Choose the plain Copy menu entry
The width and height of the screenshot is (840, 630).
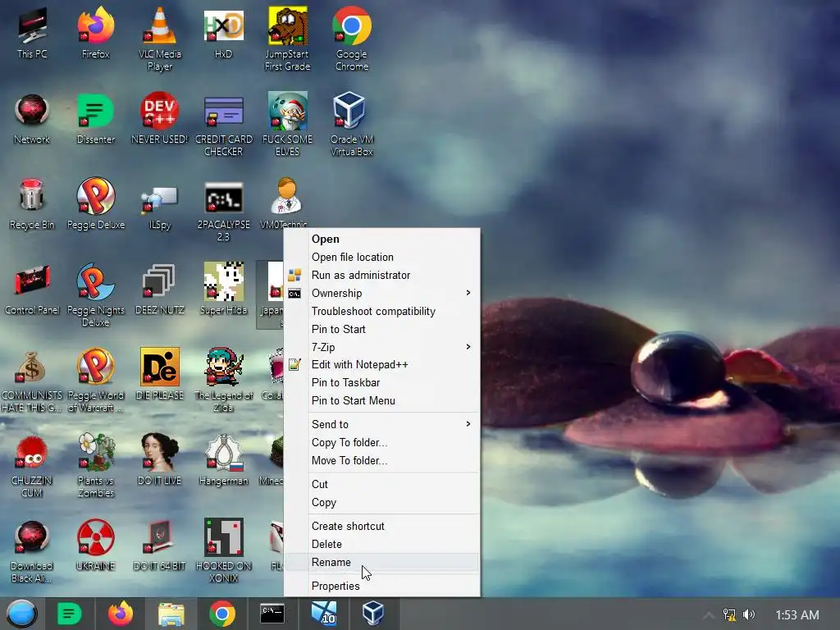(x=381, y=503)
